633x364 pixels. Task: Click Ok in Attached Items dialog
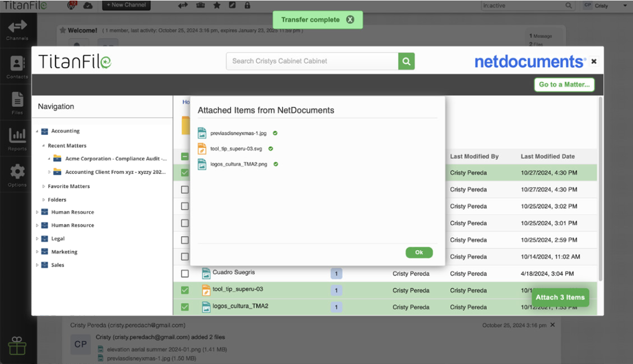419,253
